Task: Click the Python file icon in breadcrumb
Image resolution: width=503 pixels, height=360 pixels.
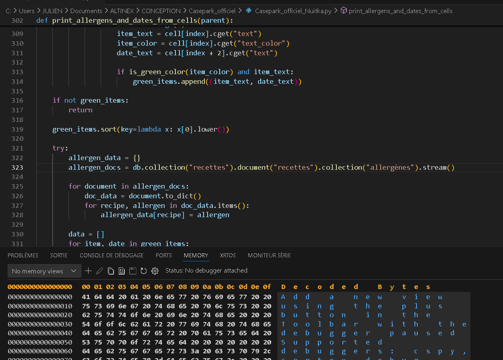Action: click(x=249, y=11)
